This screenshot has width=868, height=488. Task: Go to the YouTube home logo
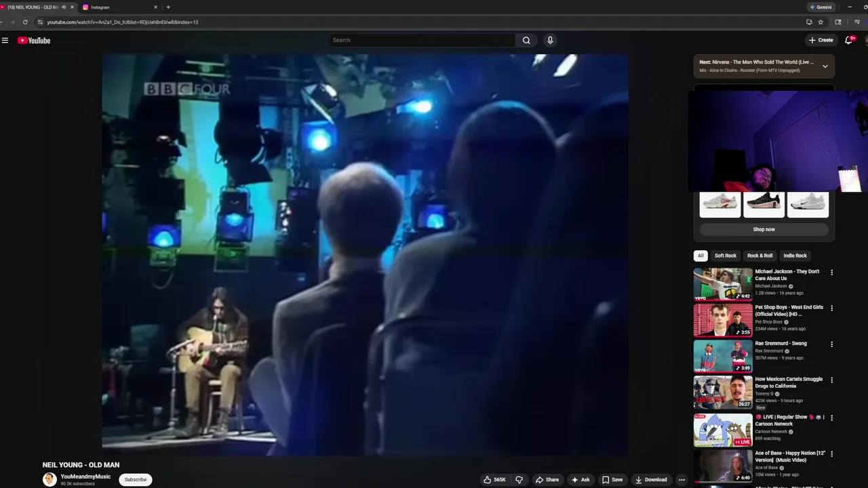click(x=34, y=40)
